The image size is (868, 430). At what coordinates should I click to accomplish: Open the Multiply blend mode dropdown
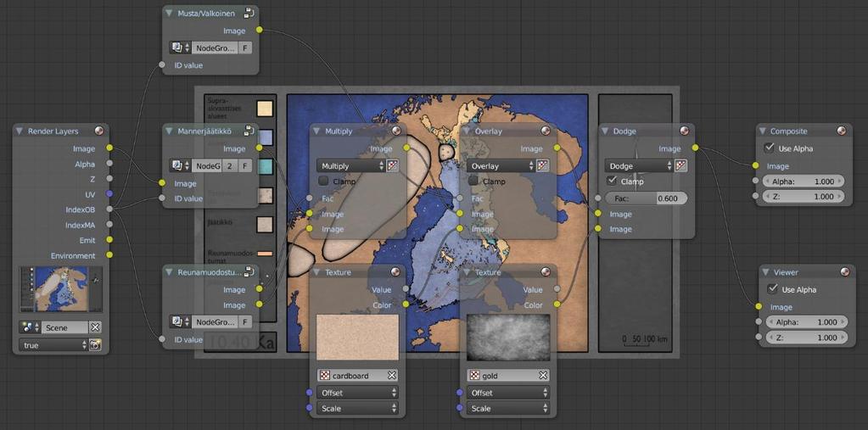(351, 165)
